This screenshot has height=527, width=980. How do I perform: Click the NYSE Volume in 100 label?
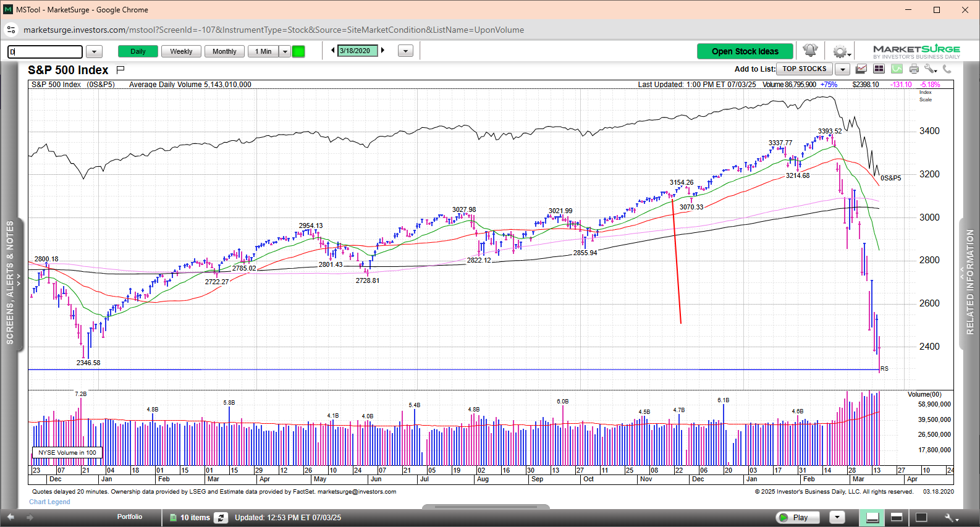67,453
